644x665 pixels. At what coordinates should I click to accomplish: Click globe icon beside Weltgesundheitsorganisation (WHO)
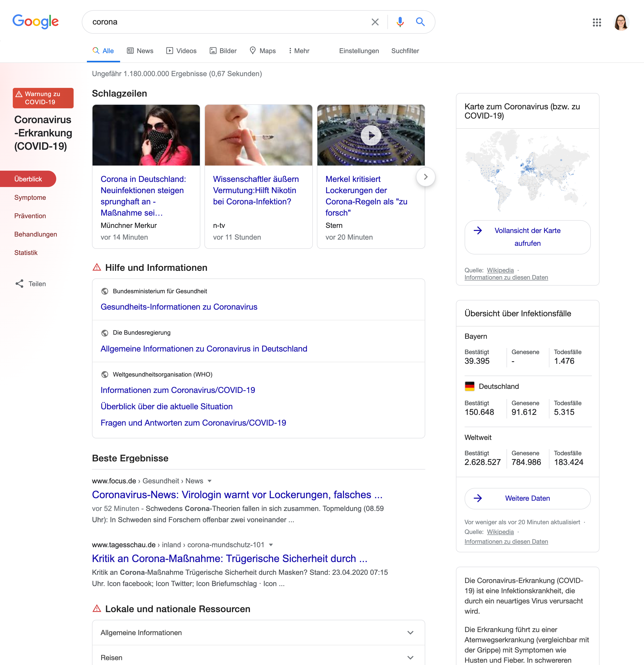105,374
